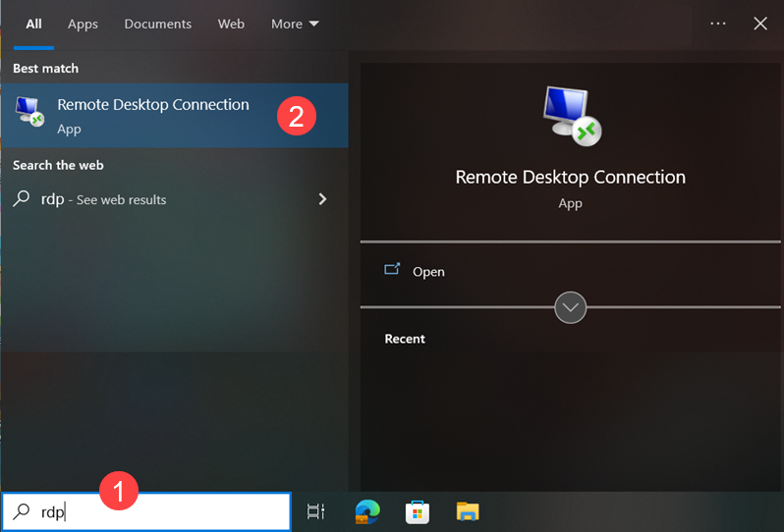
Task: Click the Best match heading
Action: pyautogui.click(x=45, y=69)
